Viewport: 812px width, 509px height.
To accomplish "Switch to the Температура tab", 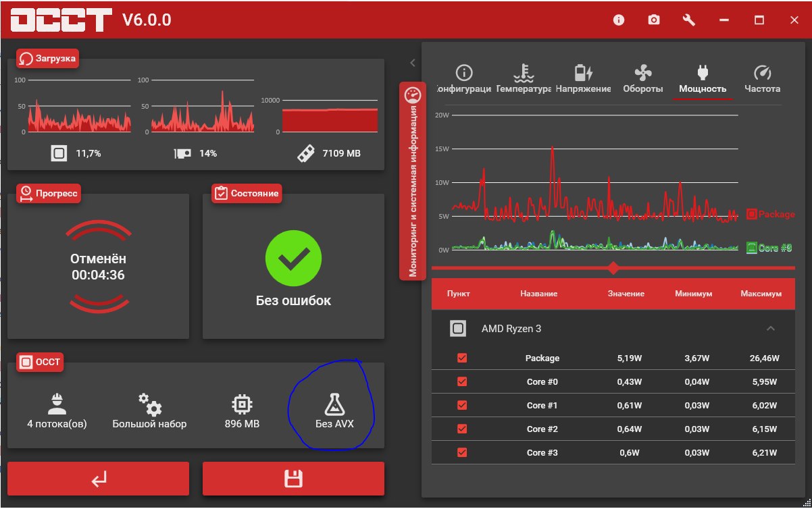I will pyautogui.click(x=524, y=80).
